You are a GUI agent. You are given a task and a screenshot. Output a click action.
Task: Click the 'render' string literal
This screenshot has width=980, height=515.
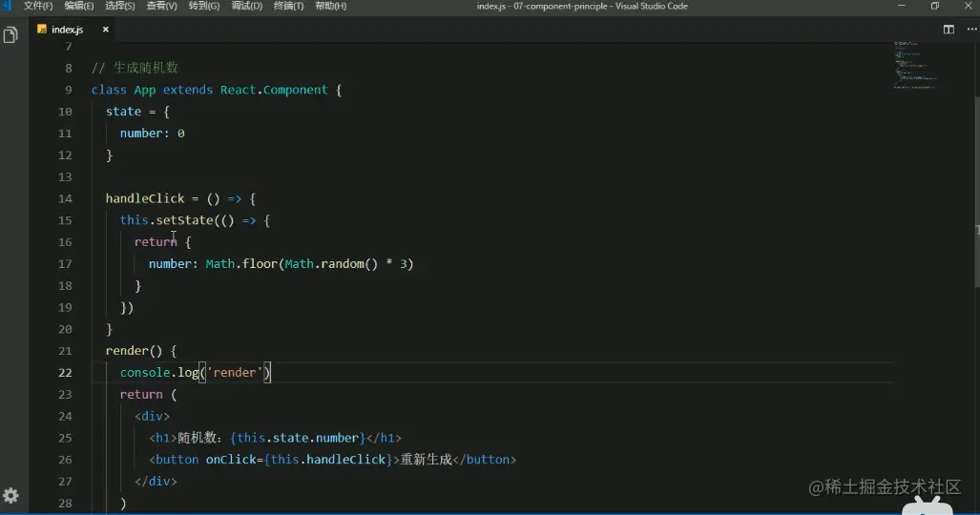[235, 373]
